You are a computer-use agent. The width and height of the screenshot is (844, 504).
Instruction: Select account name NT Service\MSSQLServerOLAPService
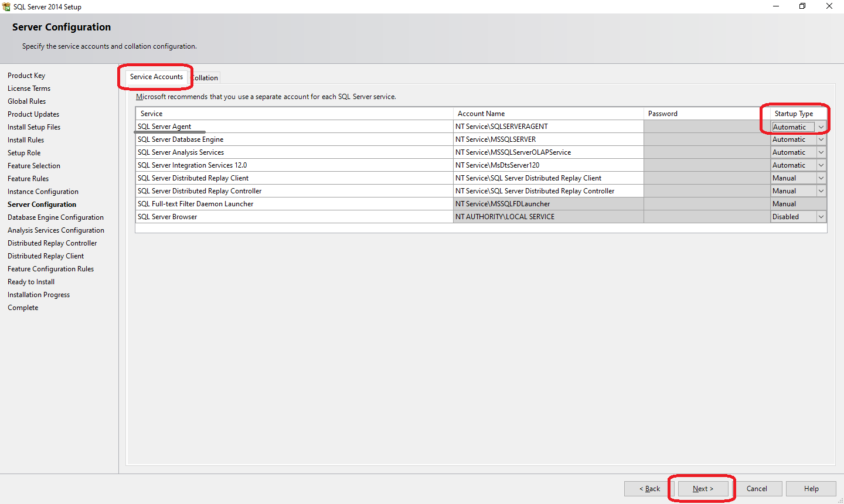point(548,152)
